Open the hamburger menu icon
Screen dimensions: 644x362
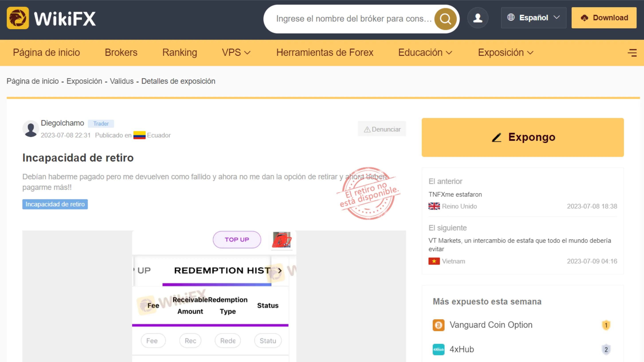[632, 53]
